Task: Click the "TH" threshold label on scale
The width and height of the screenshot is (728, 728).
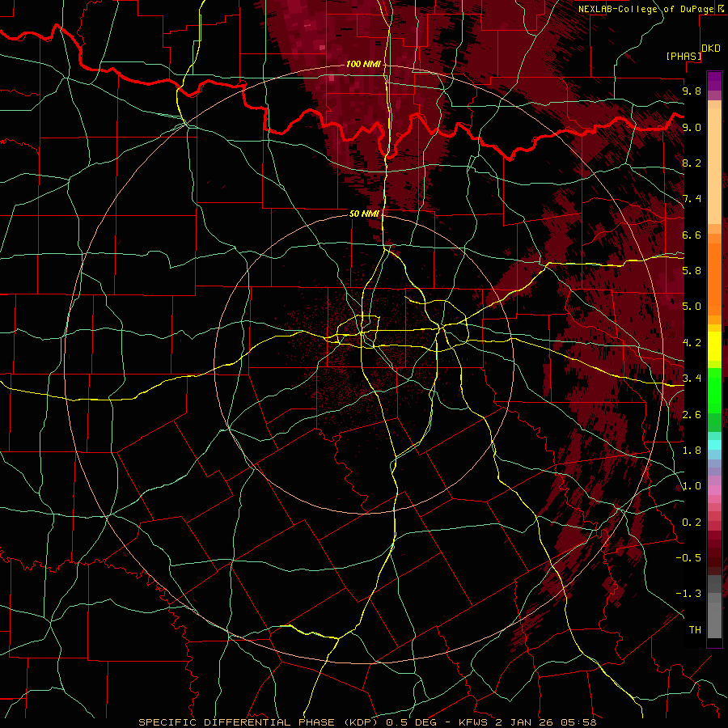Action: [695, 630]
